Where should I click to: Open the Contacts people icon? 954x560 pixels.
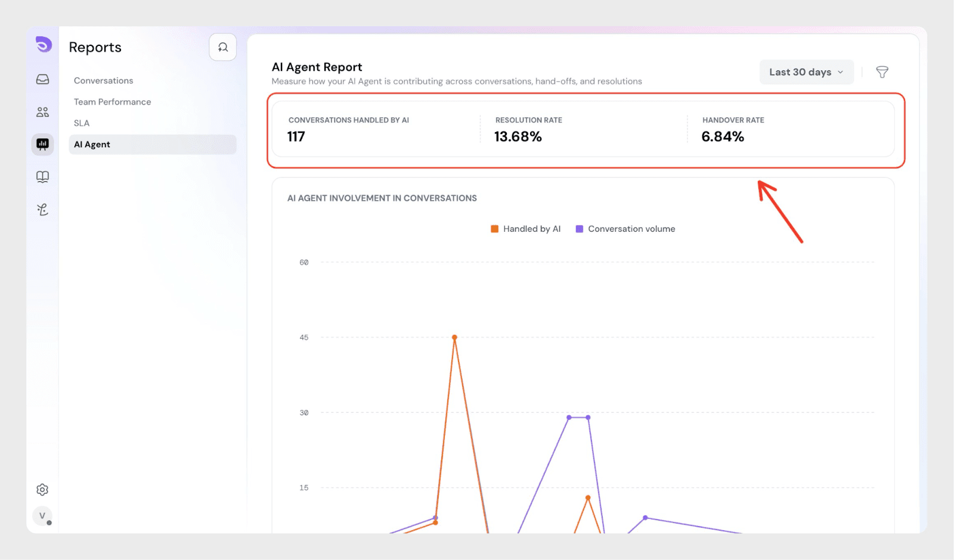tap(43, 112)
